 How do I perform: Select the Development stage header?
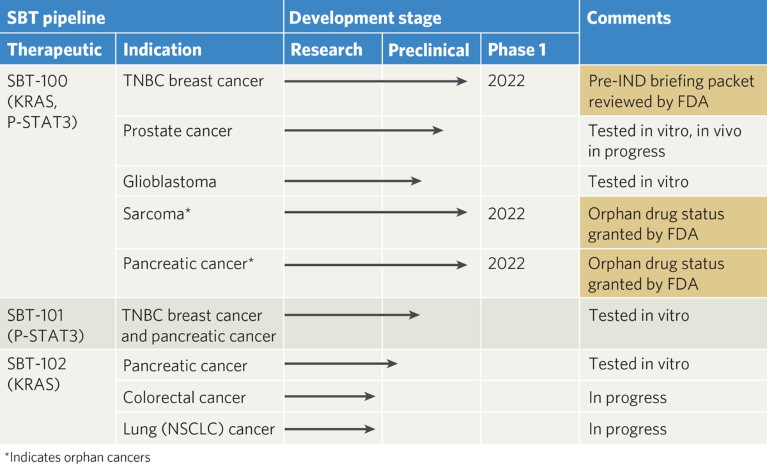click(x=365, y=18)
